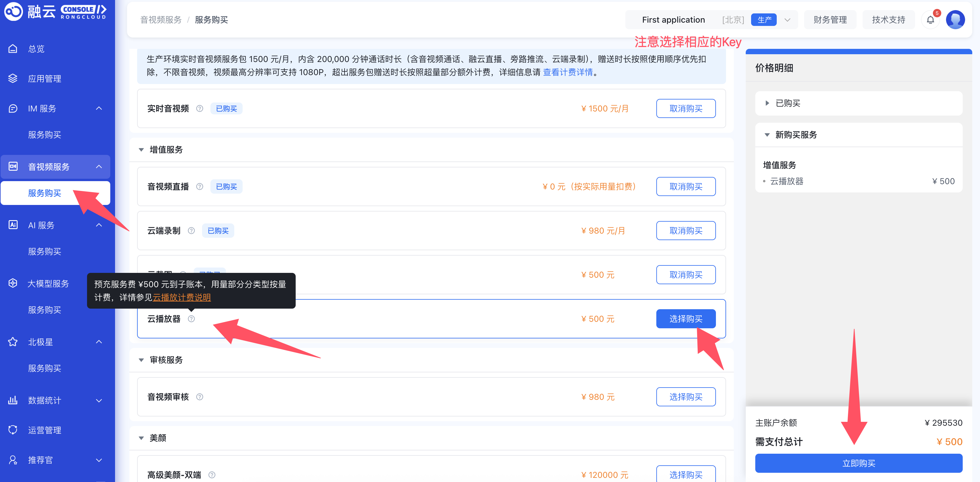Collapse the AI 服务 menu chevron
Image resolution: width=980 pixels, height=482 pixels.
[x=99, y=225]
